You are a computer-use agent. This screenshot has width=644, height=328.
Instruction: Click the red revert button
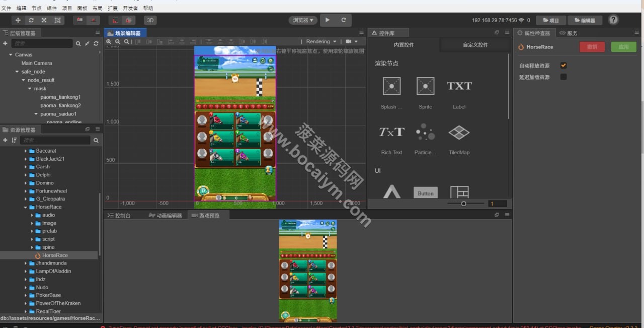click(592, 47)
